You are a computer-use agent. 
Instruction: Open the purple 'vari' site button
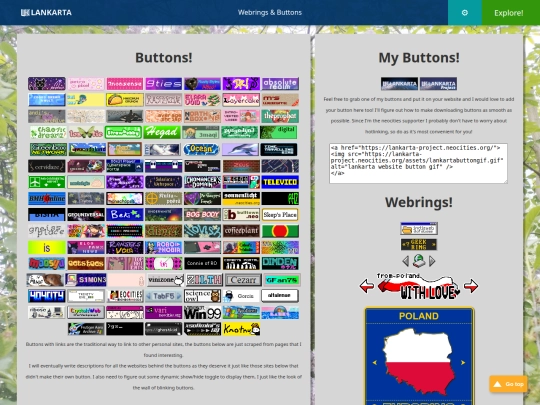point(164,313)
